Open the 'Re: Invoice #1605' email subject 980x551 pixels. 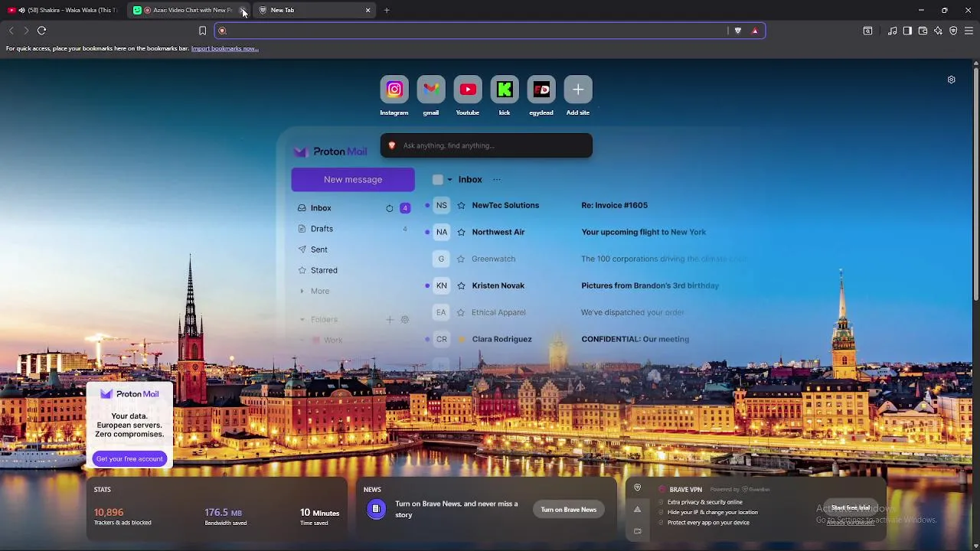[614, 205]
